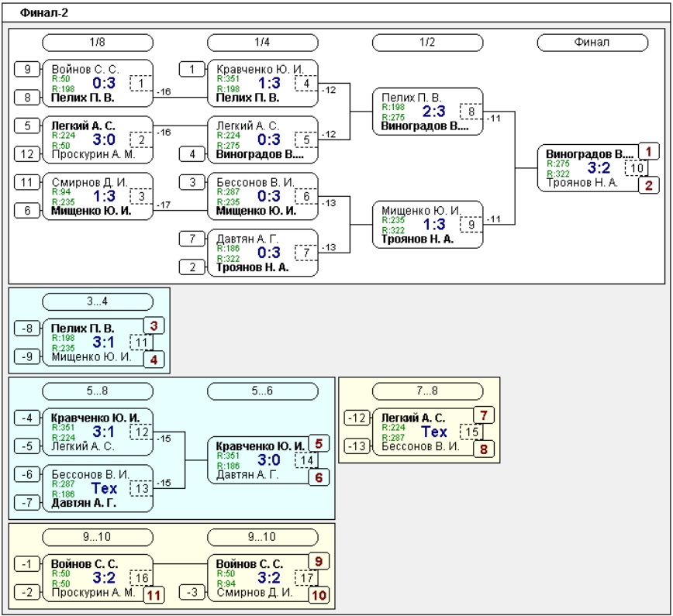Select seed box 12 beside Проскурин А. М.
This screenshot has height=616, width=673.
[x=27, y=154]
